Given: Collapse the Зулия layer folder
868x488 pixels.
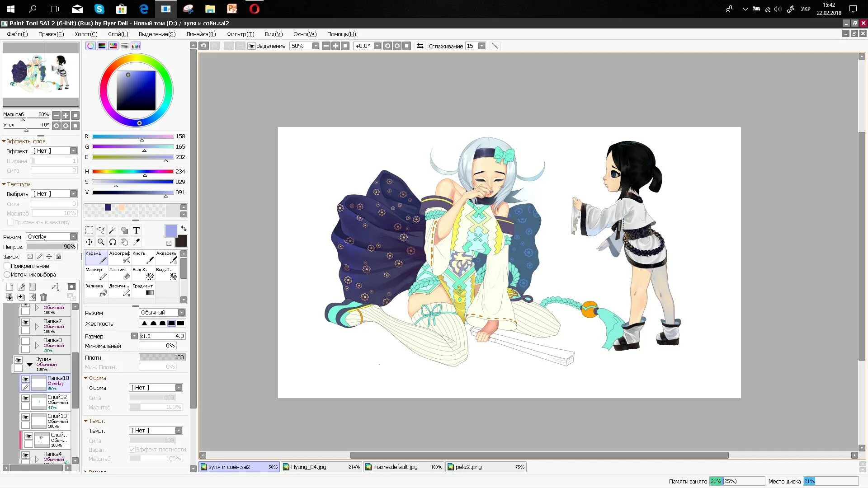Looking at the screenshot, I should [29, 364].
